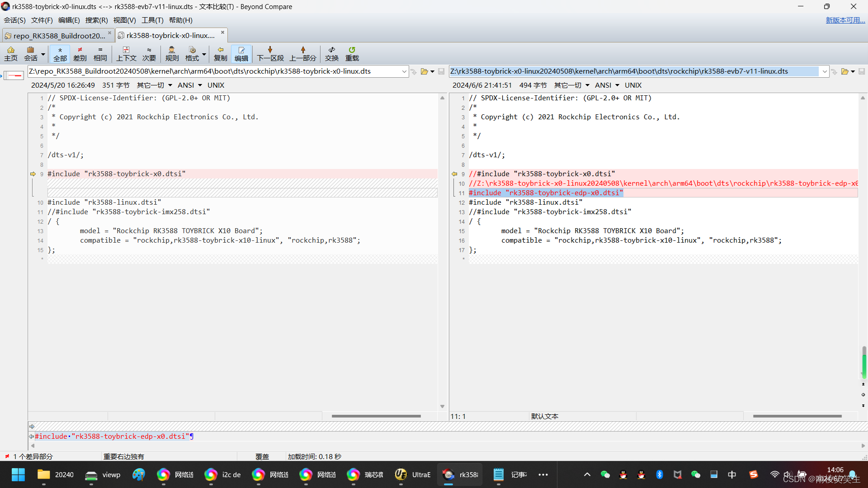868x488 pixels.
Task: Toggle Show Same (相同) filter
Action: (x=100, y=53)
